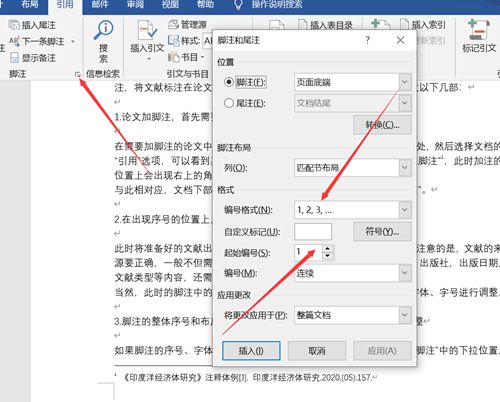Expand the Apply changes to dropdown

click(405, 315)
